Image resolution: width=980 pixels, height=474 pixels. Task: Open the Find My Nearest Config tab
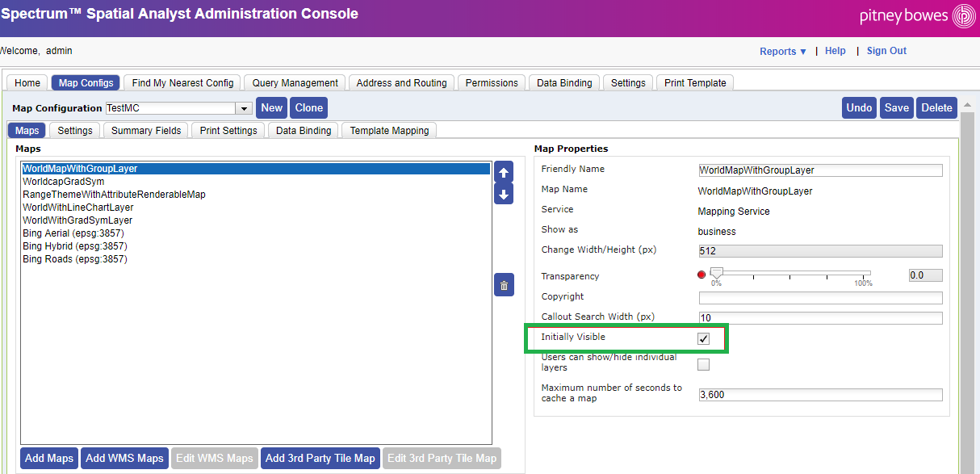point(182,83)
